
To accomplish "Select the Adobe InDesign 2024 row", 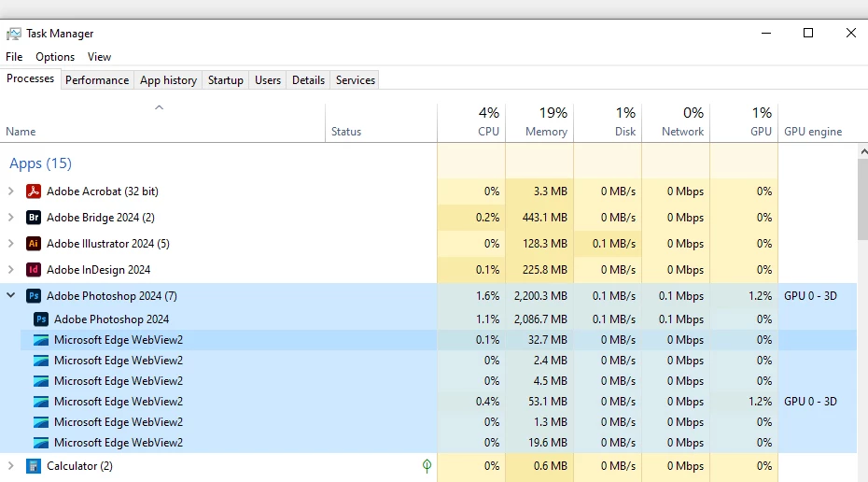I will (428, 270).
